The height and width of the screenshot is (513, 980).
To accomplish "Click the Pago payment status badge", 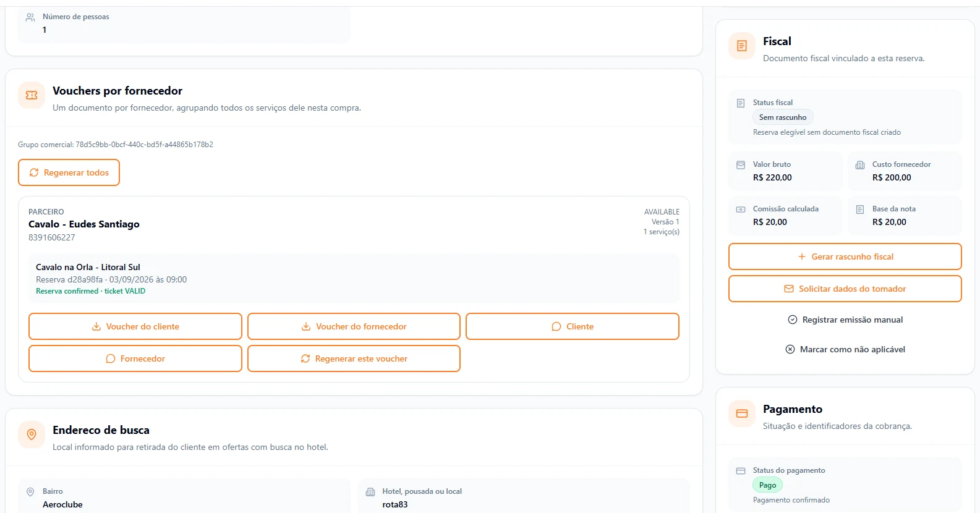I will 768,485.
